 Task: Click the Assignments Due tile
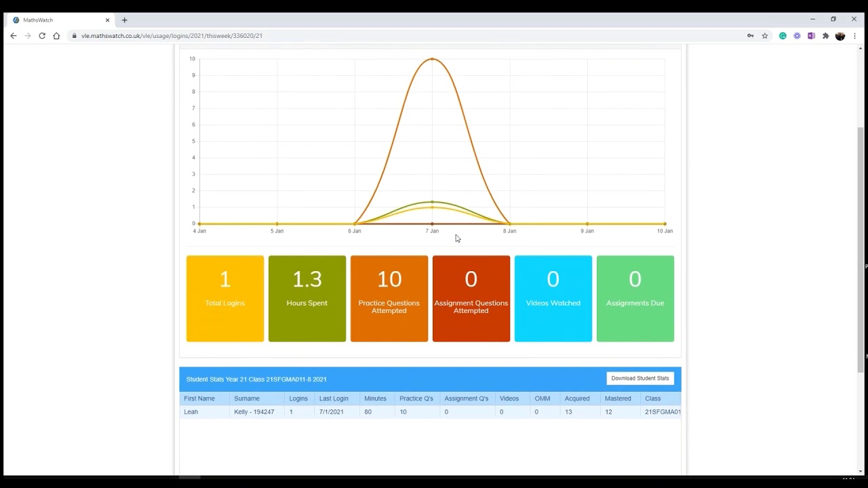[x=635, y=299]
